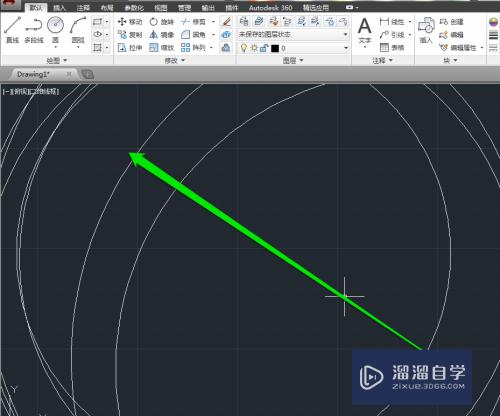Activate the Move (移动) command

(130, 22)
